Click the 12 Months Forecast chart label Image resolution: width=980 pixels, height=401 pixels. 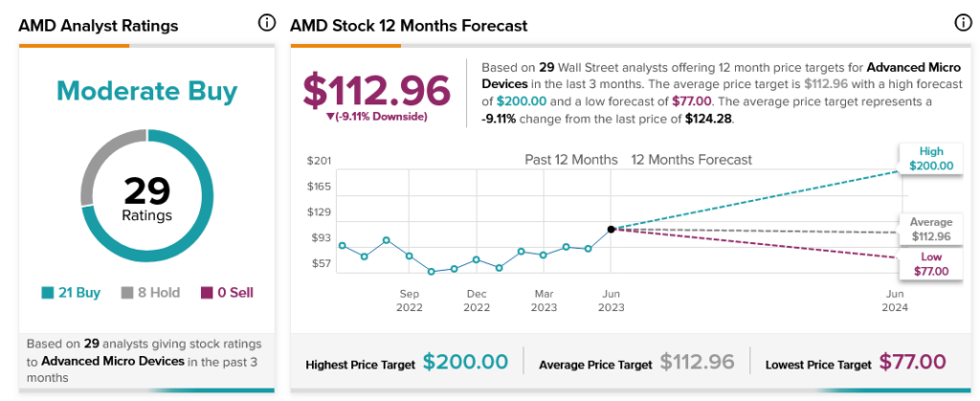click(691, 160)
